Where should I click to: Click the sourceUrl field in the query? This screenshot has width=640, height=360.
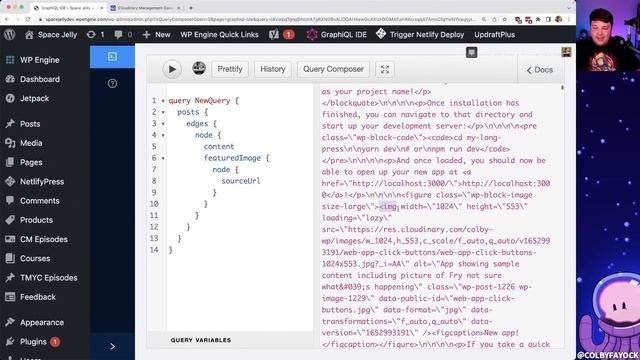[x=240, y=181]
